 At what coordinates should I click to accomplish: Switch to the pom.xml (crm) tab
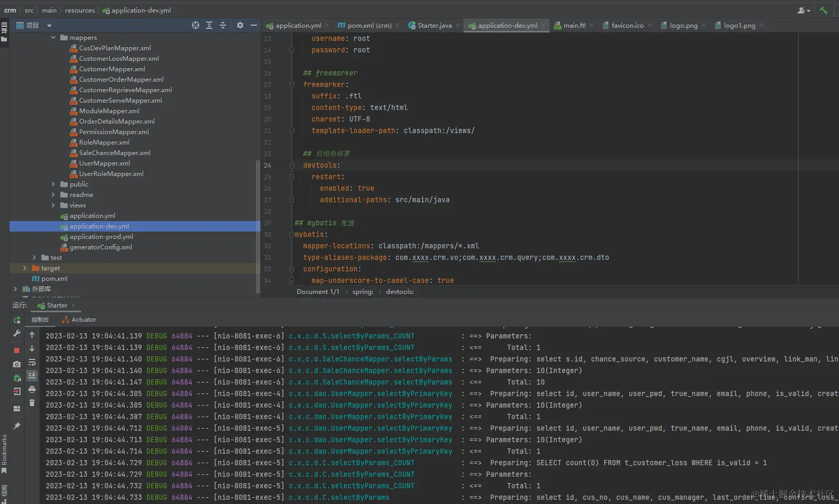coord(369,26)
